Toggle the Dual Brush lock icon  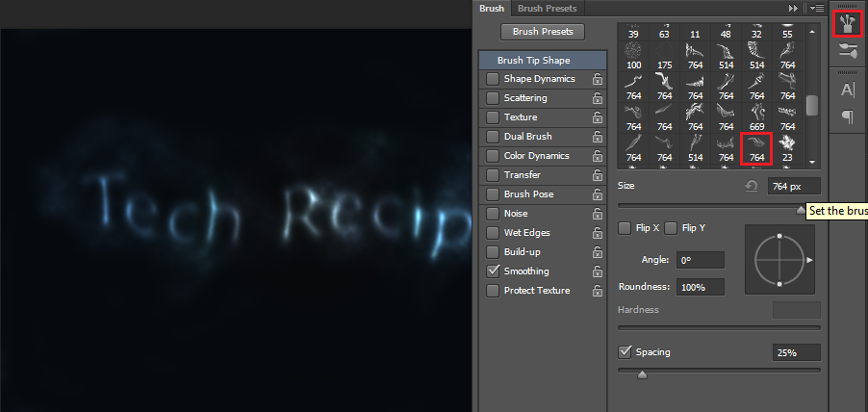tap(598, 137)
